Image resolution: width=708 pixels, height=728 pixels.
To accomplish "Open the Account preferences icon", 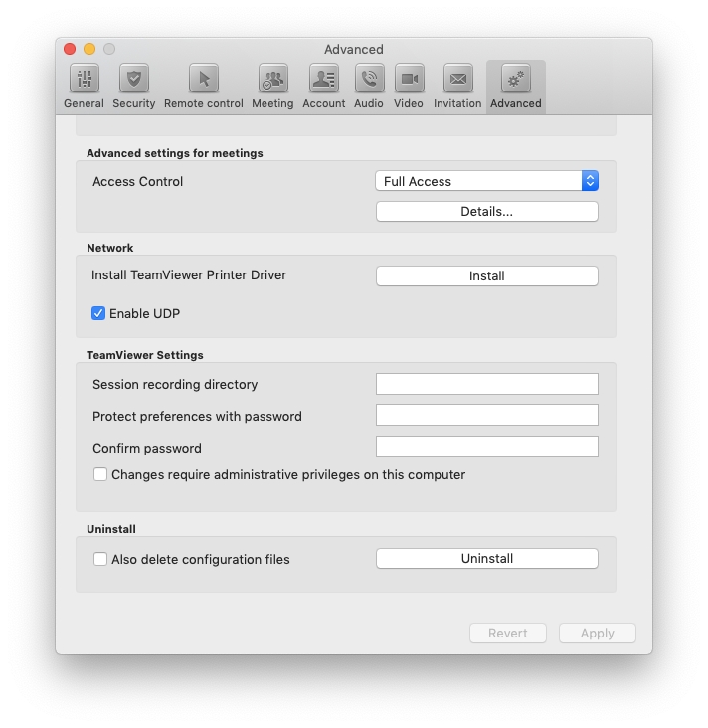I will click(323, 80).
